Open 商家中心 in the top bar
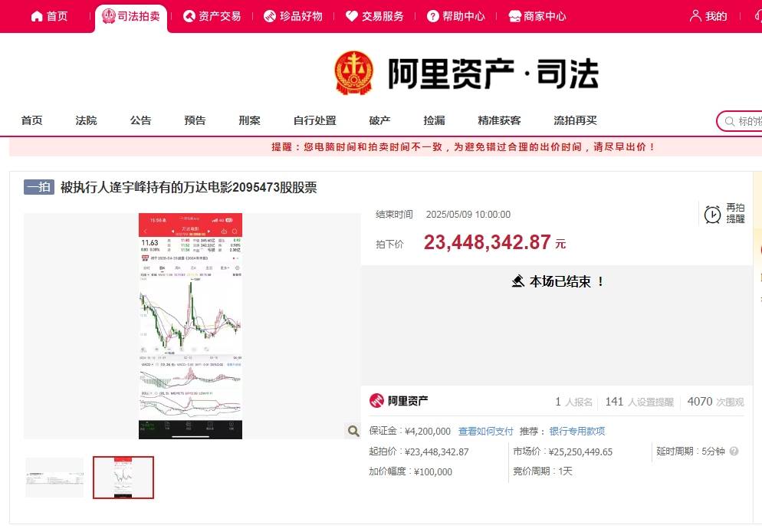 [537, 17]
